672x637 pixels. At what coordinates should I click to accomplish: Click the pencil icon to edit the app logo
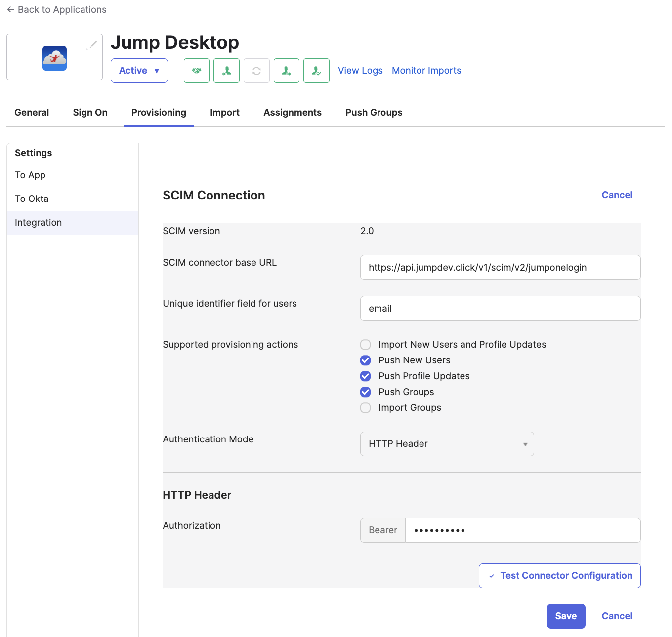point(94,43)
